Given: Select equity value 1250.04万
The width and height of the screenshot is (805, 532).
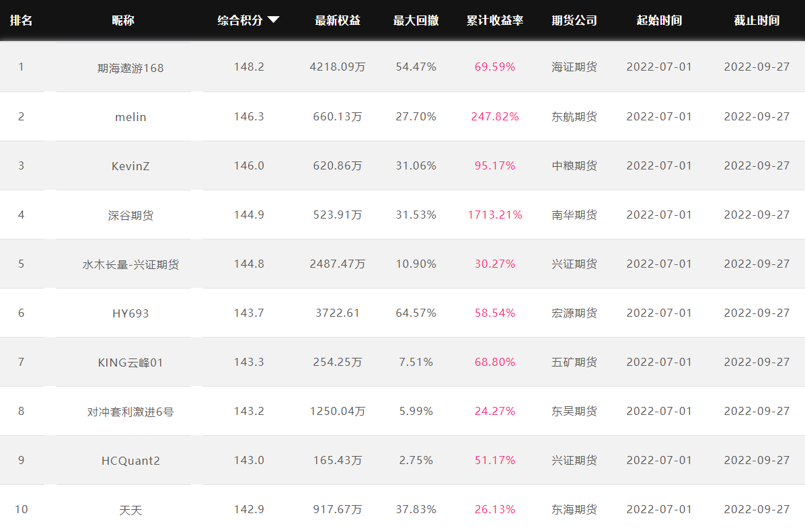Looking at the screenshot, I should click(338, 411).
